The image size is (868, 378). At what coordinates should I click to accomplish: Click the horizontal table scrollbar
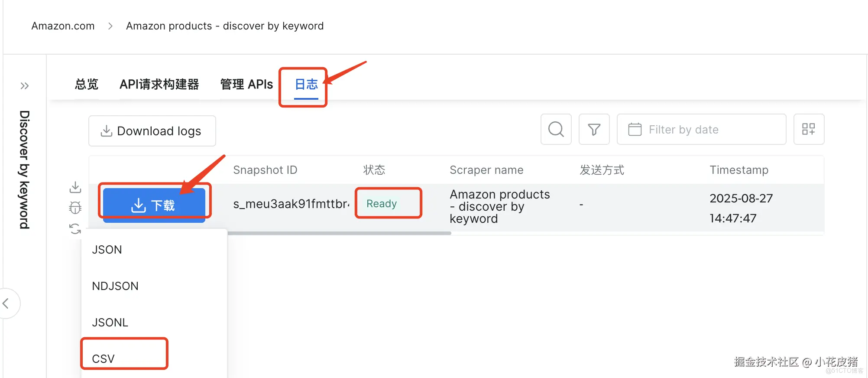tap(339, 233)
